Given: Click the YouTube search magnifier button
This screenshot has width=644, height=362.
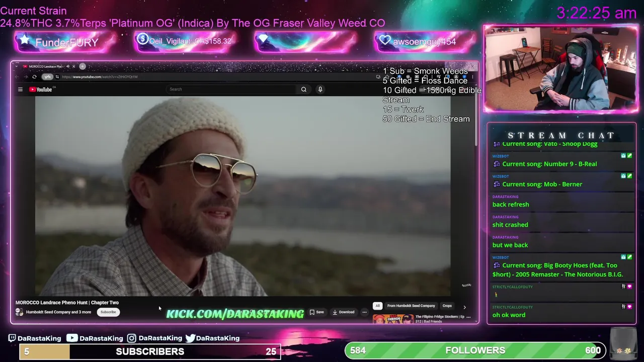Looking at the screenshot, I should click(303, 89).
